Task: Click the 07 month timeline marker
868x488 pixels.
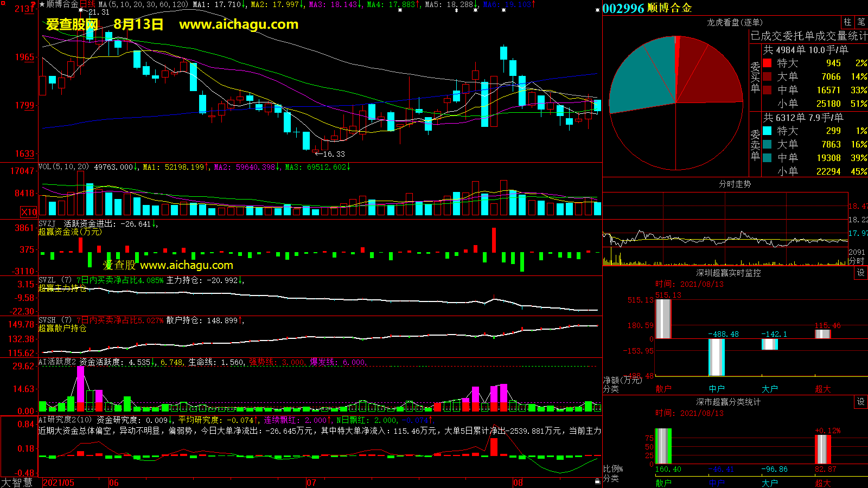Action: (311, 483)
